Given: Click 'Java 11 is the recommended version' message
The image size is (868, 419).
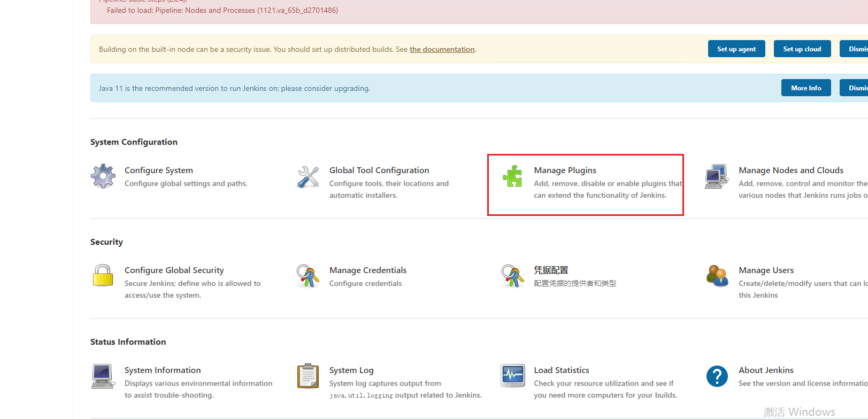Looking at the screenshot, I should (x=234, y=88).
